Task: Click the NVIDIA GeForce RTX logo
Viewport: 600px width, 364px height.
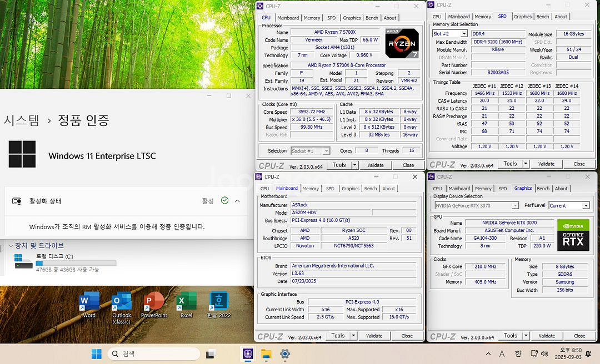Action: 573,235
